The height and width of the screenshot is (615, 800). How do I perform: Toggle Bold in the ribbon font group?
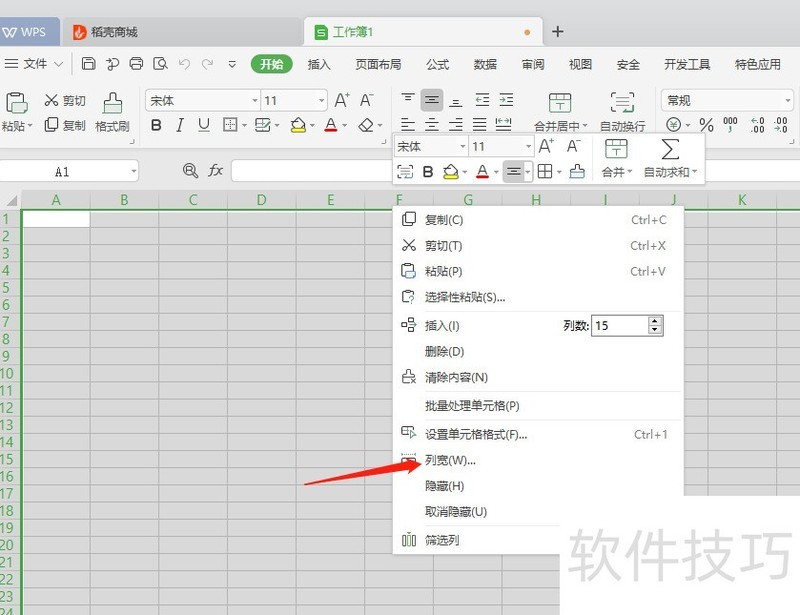coord(156,126)
